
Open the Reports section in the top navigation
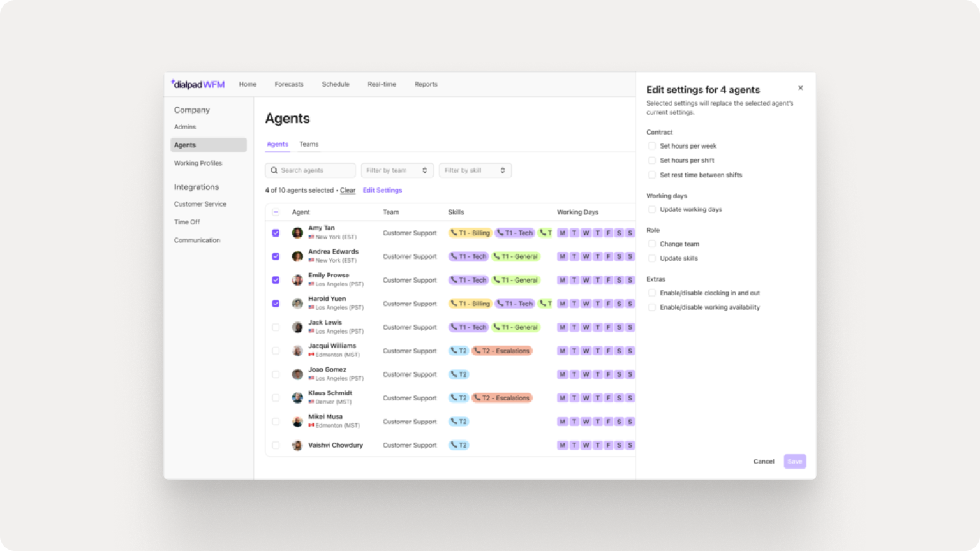tap(426, 84)
